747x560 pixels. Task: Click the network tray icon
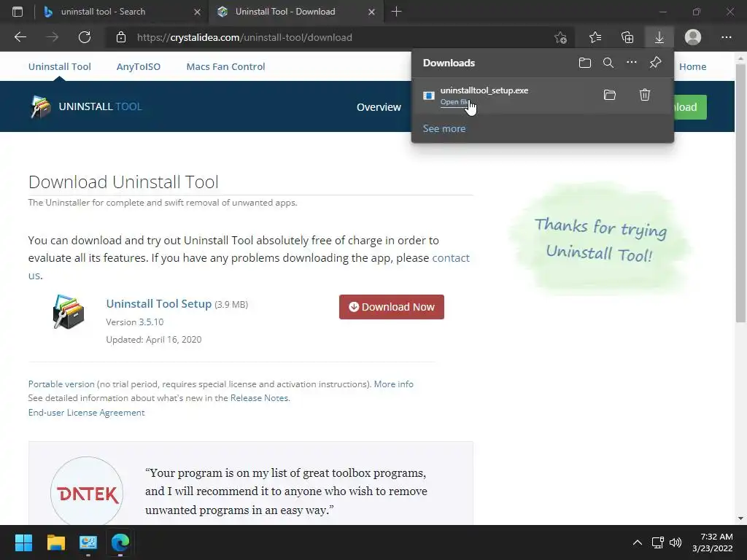658,542
